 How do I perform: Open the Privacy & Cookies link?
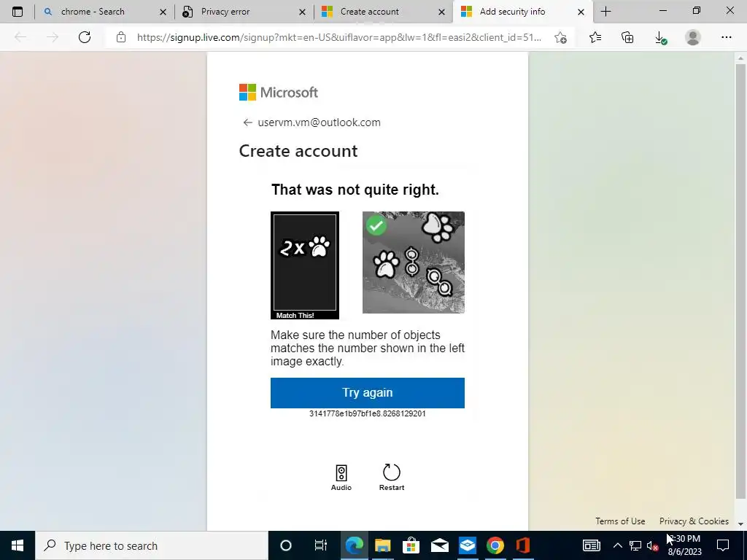[x=694, y=521]
